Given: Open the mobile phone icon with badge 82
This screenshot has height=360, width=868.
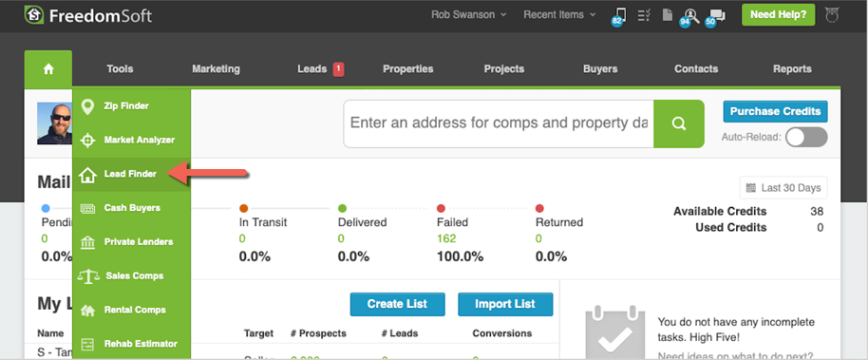Looking at the screenshot, I should [x=619, y=16].
